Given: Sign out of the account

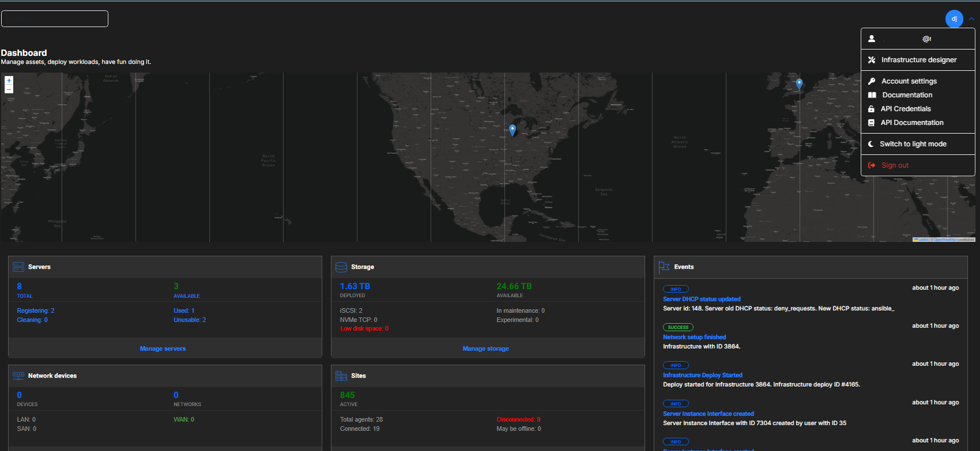Looking at the screenshot, I should click(895, 165).
